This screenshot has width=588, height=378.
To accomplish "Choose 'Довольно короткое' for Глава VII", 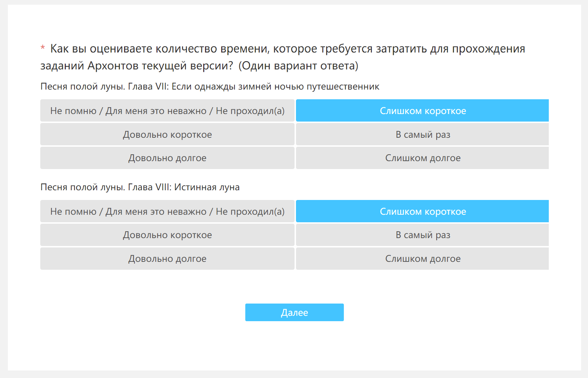I will (167, 134).
